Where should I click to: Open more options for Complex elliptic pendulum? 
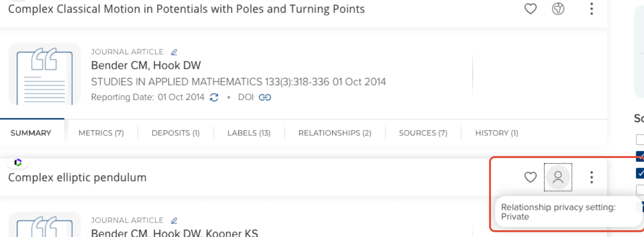tap(591, 177)
